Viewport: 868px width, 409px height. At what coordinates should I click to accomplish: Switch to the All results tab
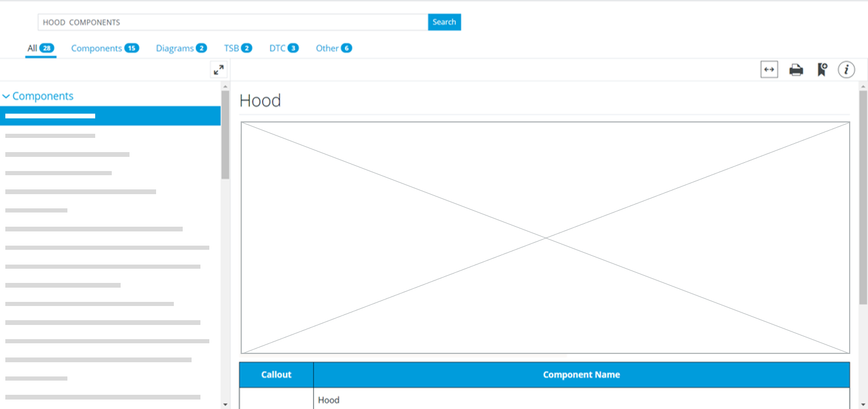(40, 48)
